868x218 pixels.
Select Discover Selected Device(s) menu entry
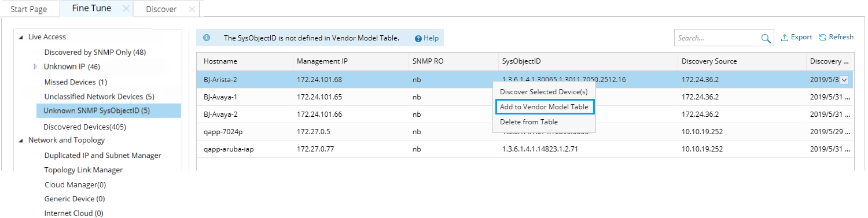(x=544, y=92)
